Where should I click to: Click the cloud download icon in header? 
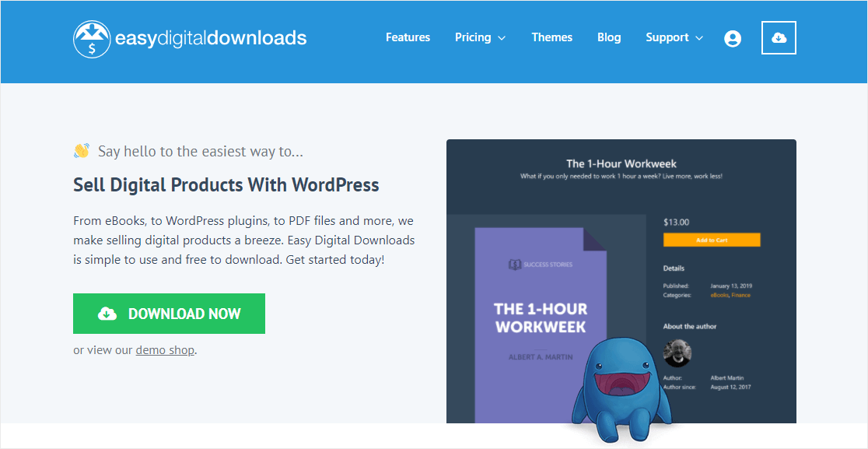click(x=779, y=37)
